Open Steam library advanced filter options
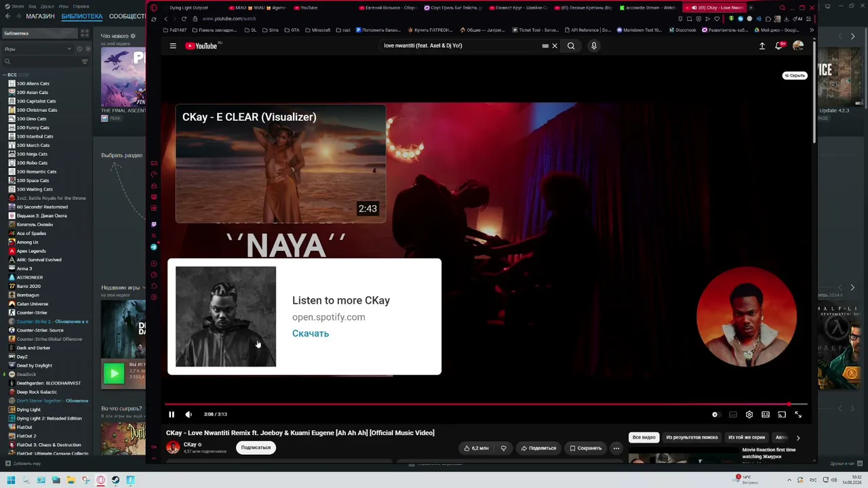Image resolution: width=868 pixels, height=488 pixels. pyautogui.click(x=85, y=62)
